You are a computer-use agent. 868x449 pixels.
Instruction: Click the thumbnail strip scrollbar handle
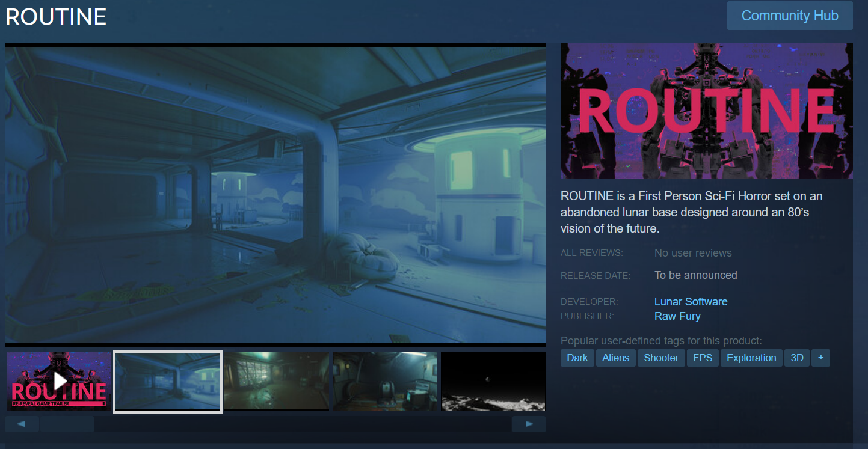(x=67, y=424)
